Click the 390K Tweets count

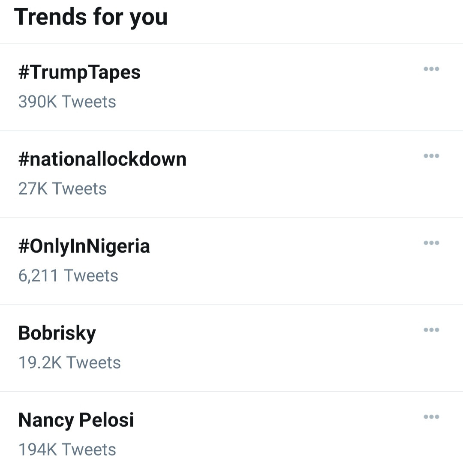pos(67,102)
